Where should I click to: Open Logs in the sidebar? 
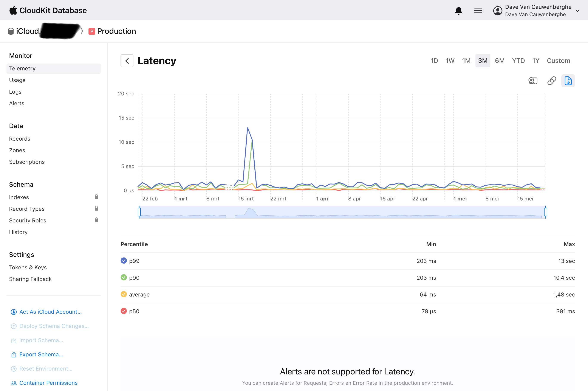15,92
